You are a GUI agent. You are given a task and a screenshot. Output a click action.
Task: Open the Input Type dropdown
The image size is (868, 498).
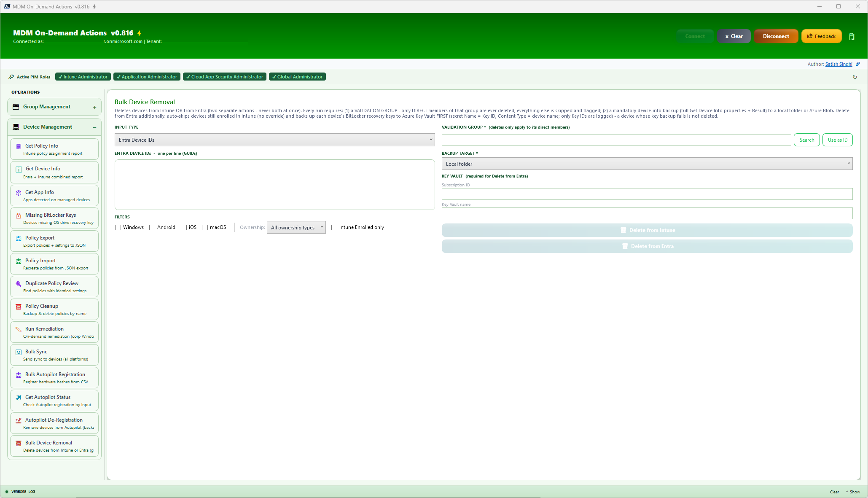[x=274, y=140]
